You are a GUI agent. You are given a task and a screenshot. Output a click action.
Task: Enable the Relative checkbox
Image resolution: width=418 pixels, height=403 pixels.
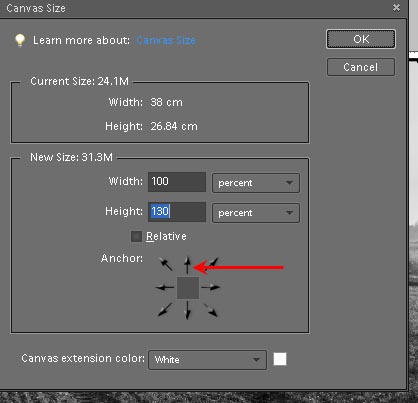tap(136, 236)
